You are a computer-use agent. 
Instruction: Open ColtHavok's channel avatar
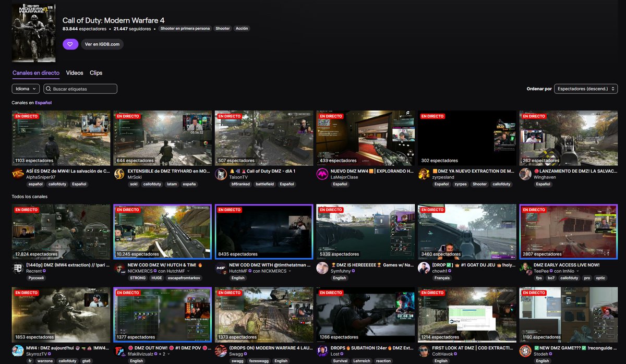click(x=424, y=350)
